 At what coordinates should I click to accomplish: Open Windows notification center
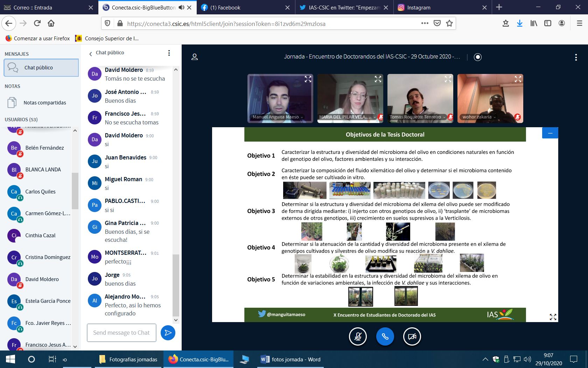(x=574, y=359)
